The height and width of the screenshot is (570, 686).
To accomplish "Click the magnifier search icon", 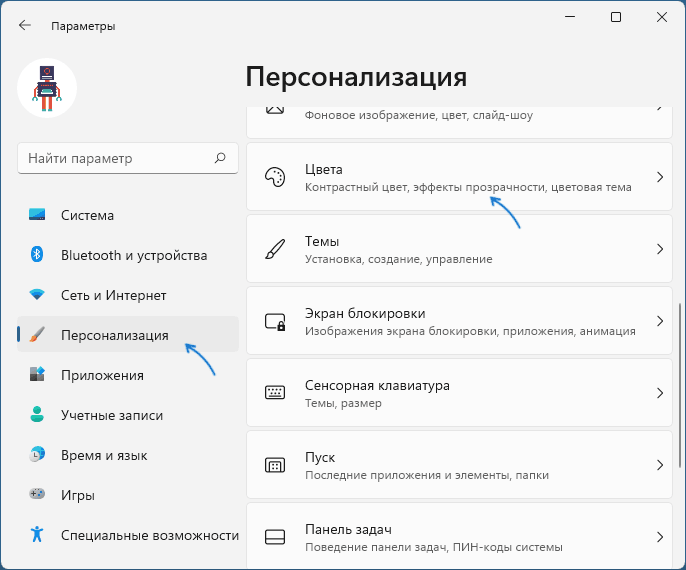I will coord(220,157).
